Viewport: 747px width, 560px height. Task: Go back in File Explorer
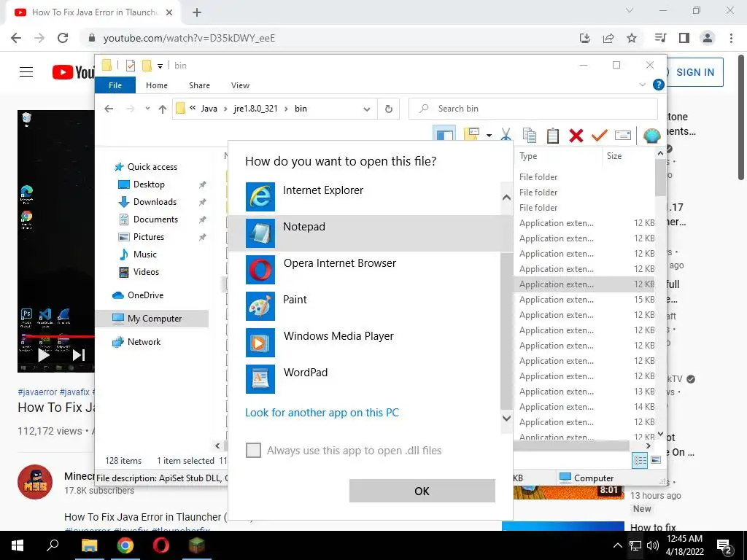(109, 109)
